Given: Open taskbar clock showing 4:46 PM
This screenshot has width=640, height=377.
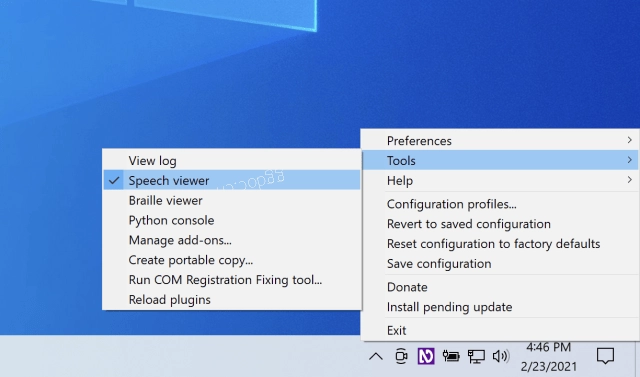Looking at the screenshot, I should click(x=549, y=357).
